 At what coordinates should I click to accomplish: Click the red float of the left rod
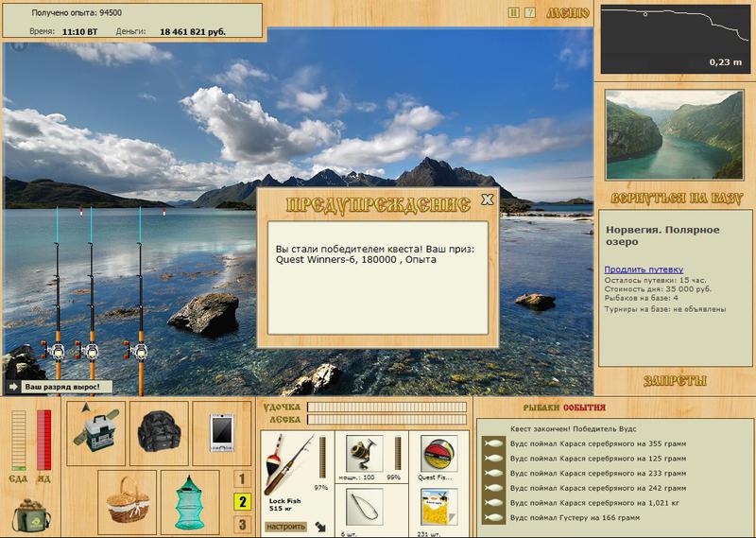[81, 211]
